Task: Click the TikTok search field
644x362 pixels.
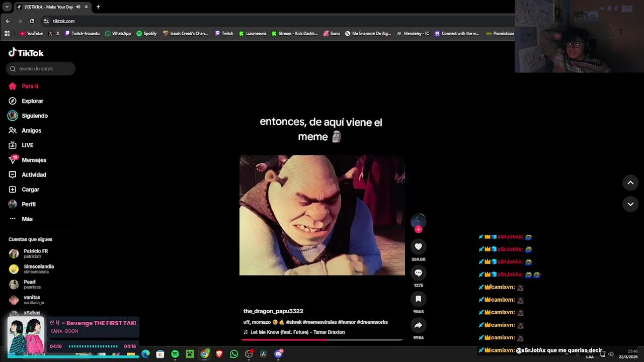Action: click(x=41, y=69)
